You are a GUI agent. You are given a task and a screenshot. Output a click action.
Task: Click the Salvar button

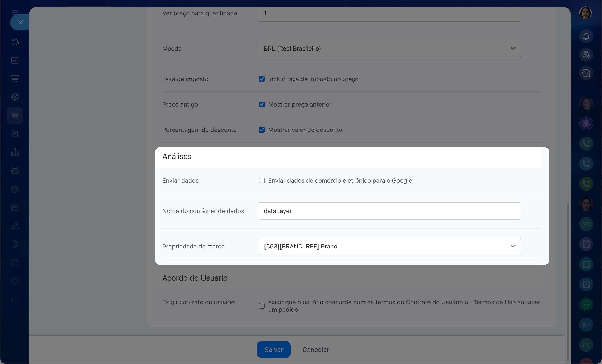[273, 350]
